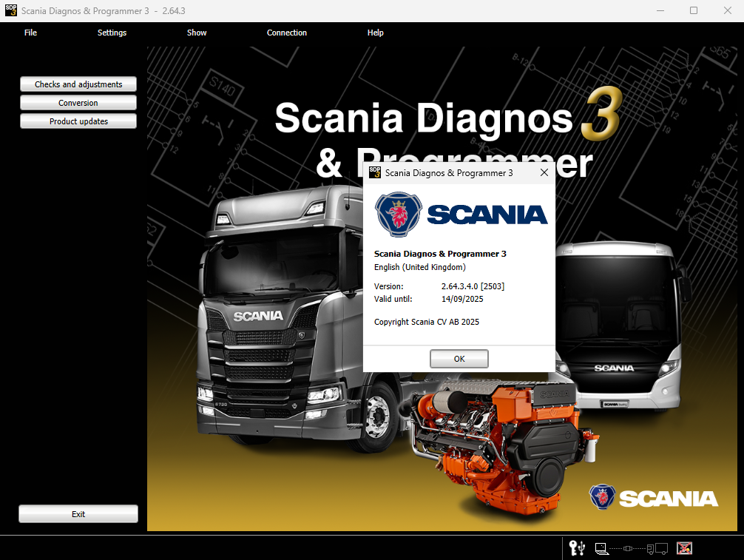Open the Help menu
Viewport: 744px width, 560px height.
pyautogui.click(x=375, y=33)
